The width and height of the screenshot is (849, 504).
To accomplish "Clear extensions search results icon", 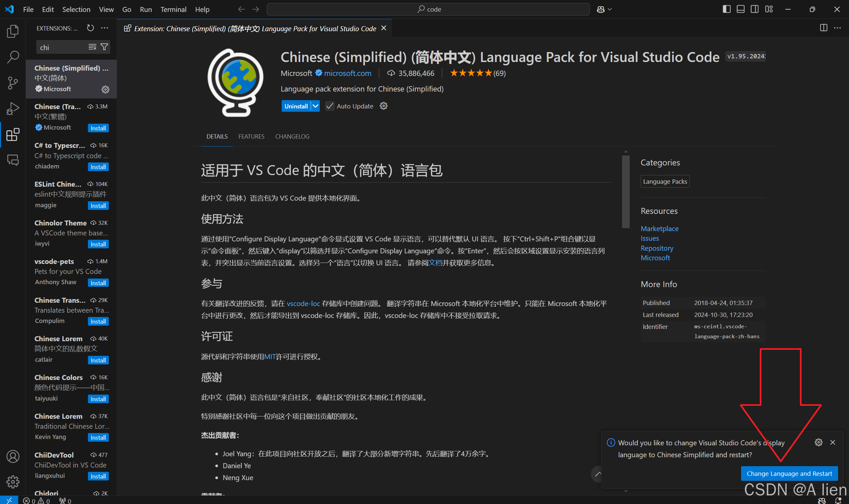I will coord(93,47).
